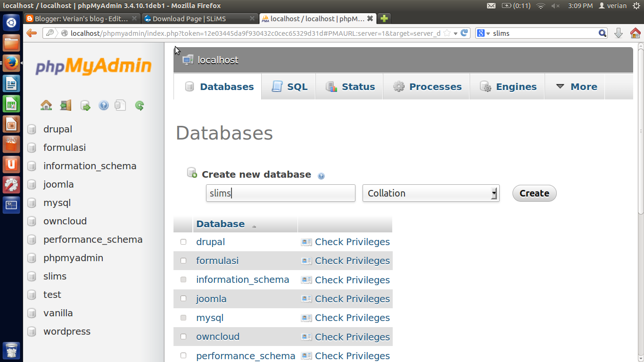Launch LibreOffice Writer from launcher
The width and height of the screenshot is (644, 362).
point(11,84)
